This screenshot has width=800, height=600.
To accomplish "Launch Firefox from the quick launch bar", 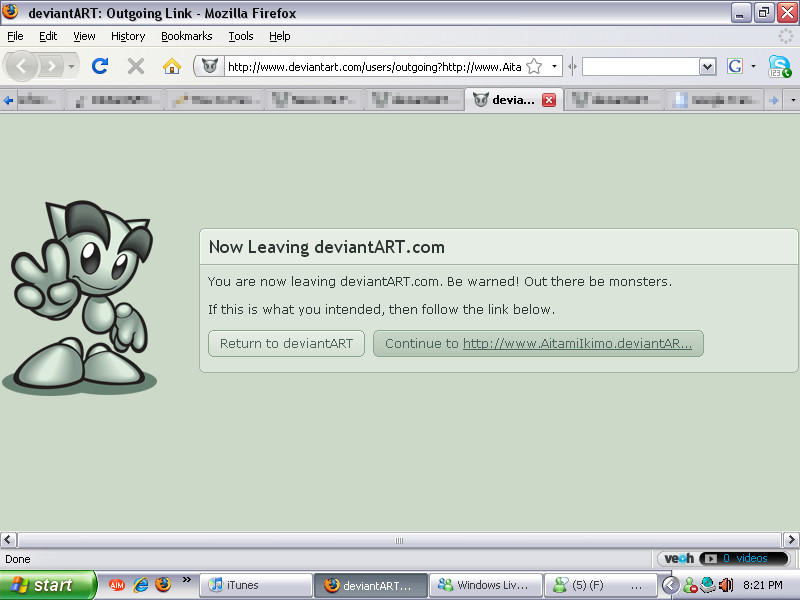I will click(x=163, y=585).
